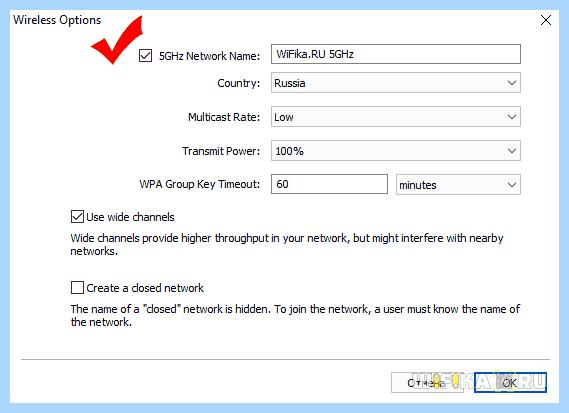Click the 'Multicast Rate:' label
The image size is (569, 413).
pos(224,117)
